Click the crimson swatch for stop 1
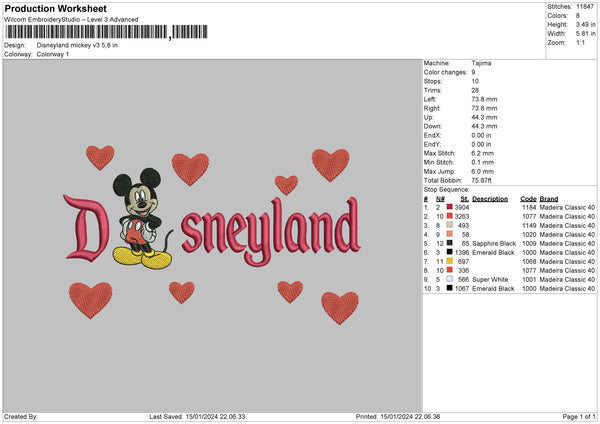The image size is (600, 424). [x=450, y=207]
